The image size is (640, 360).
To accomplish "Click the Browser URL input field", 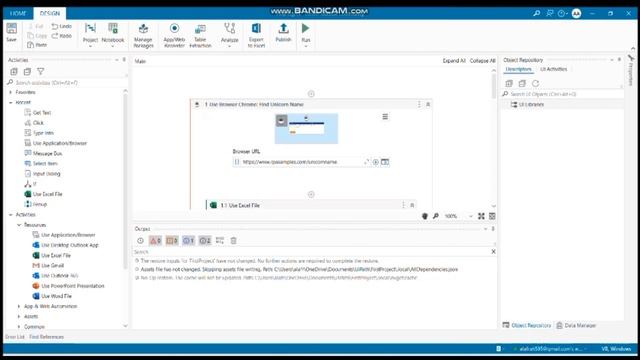I will 302,162.
